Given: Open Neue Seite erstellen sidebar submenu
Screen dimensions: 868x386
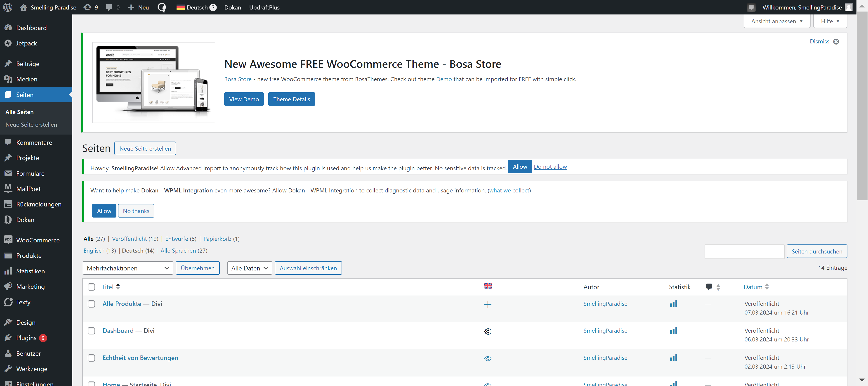Looking at the screenshot, I should 31,124.
